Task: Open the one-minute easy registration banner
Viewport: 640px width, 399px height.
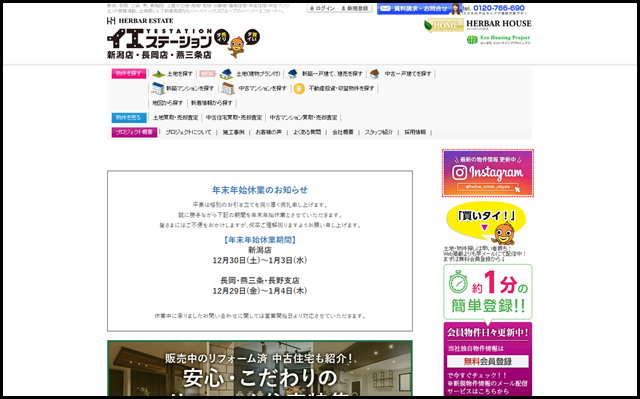Action: pyautogui.click(x=488, y=292)
